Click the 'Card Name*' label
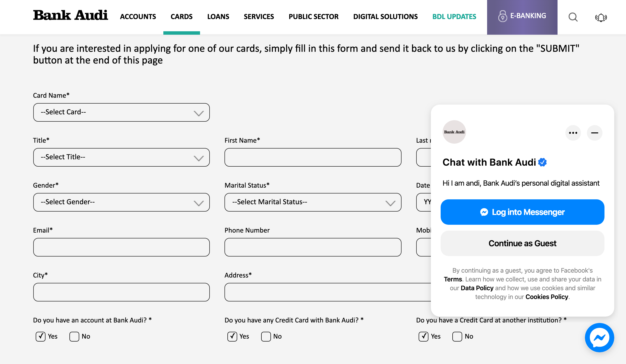This screenshot has height=364, width=626. tap(51, 95)
